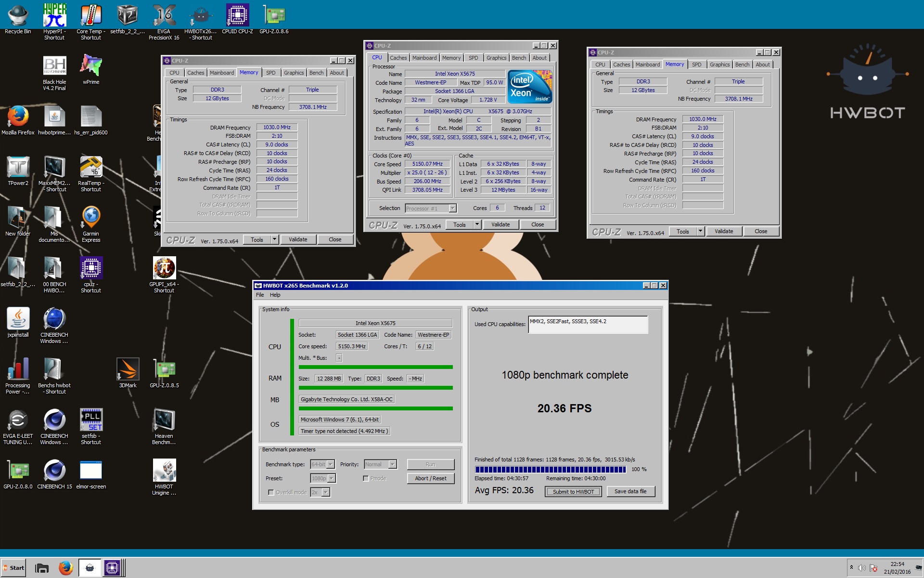Click Used CPU capabilities text box
924x578 pixels.
tap(588, 325)
